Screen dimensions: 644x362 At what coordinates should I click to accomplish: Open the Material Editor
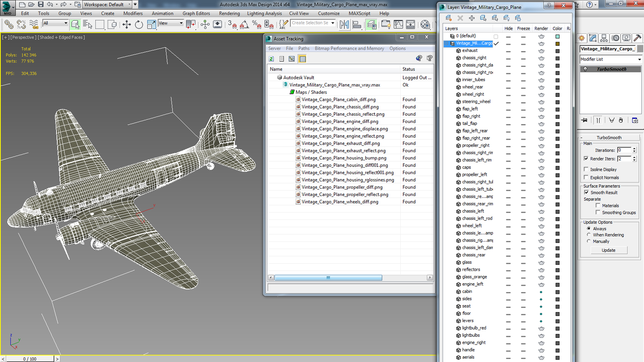tap(425, 24)
